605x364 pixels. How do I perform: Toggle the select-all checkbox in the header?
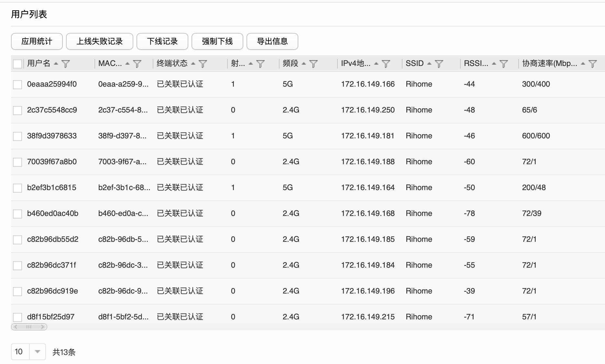click(17, 64)
